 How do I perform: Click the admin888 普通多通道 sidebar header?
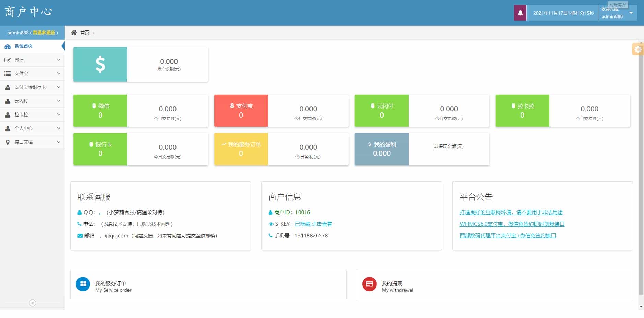(32, 33)
